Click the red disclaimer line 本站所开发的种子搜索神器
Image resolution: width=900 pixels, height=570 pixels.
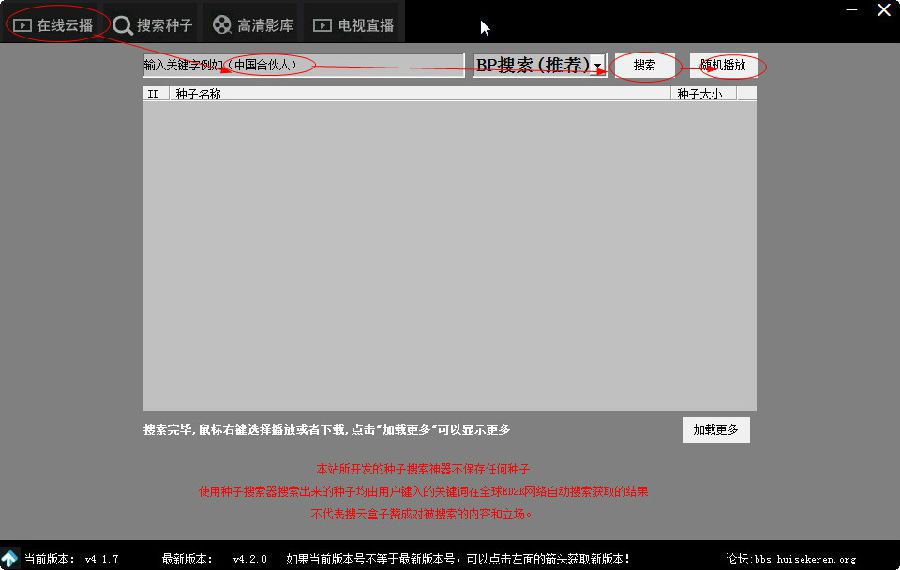[423, 469]
